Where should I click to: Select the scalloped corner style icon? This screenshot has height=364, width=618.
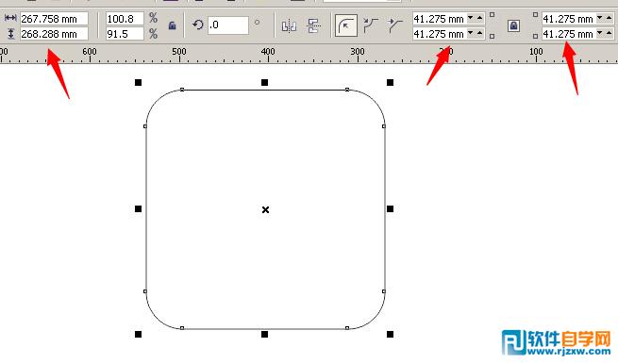(x=371, y=25)
